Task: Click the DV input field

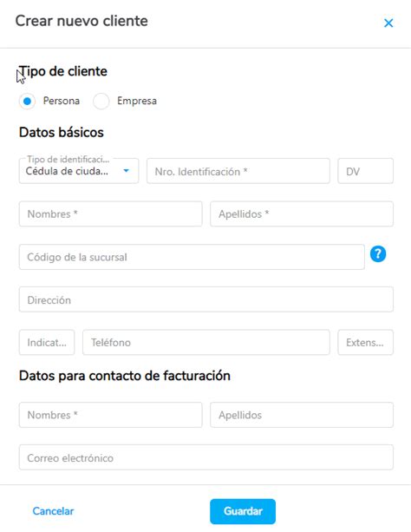Action: coord(366,171)
